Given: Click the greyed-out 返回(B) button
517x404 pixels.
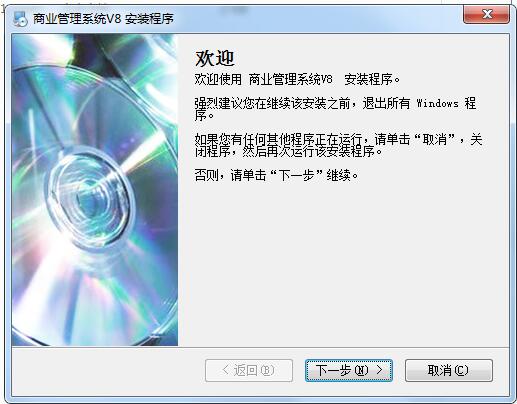Looking at the screenshot, I should (249, 370).
